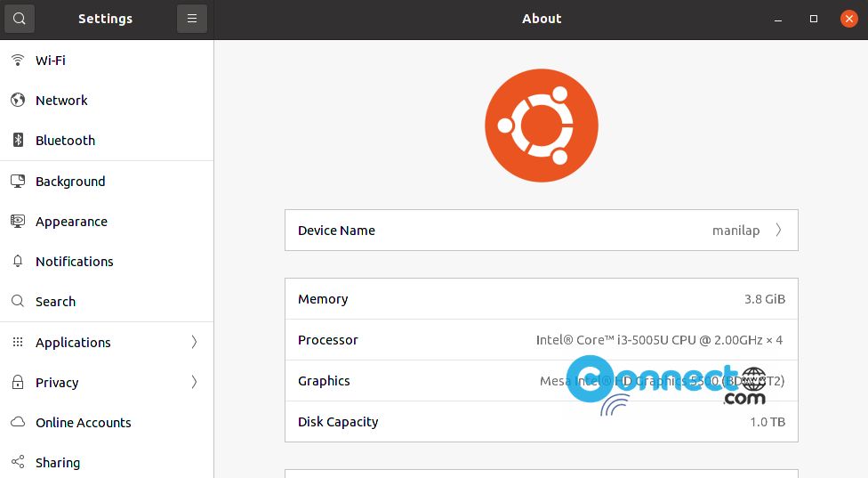Minimize the Settings window
The width and height of the screenshot is (868, 478).
point(778,19)
